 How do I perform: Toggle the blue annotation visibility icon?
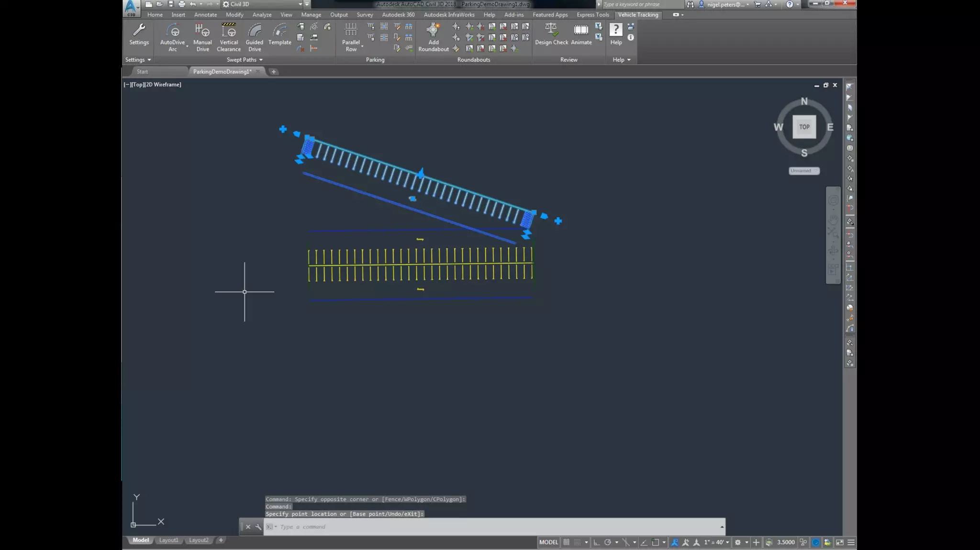click(674, 542)
